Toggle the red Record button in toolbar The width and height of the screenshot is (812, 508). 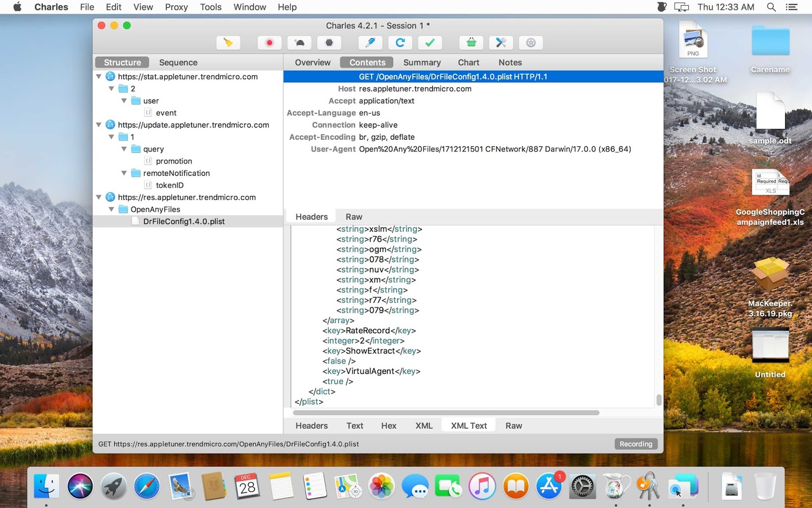click(x=269, y=43)
